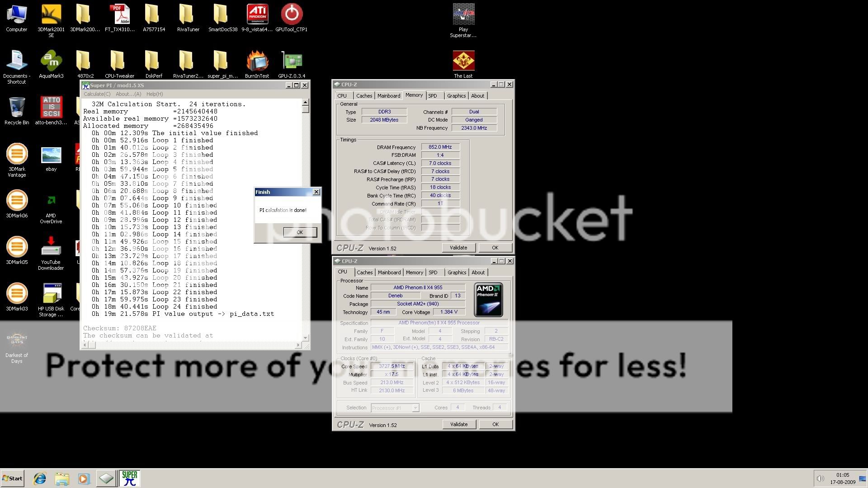This screenshot has width=868, height=488.
Task: Open HP USB Disk Storage tool icon
Action: (x=51, y=300)
